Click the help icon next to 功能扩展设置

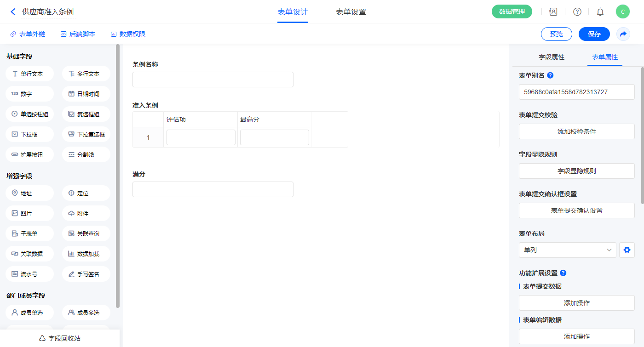point(563,273)
